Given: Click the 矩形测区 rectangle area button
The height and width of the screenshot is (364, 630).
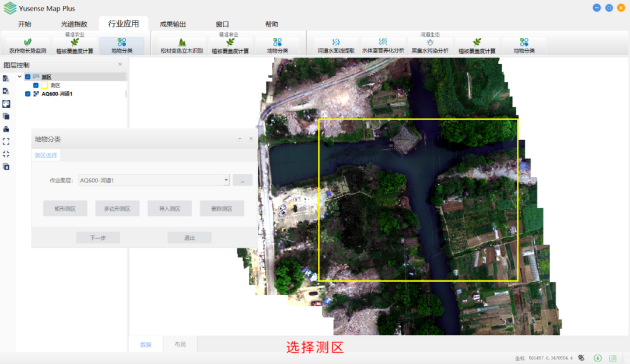Looking at the screenshot, I should (65, 208).
